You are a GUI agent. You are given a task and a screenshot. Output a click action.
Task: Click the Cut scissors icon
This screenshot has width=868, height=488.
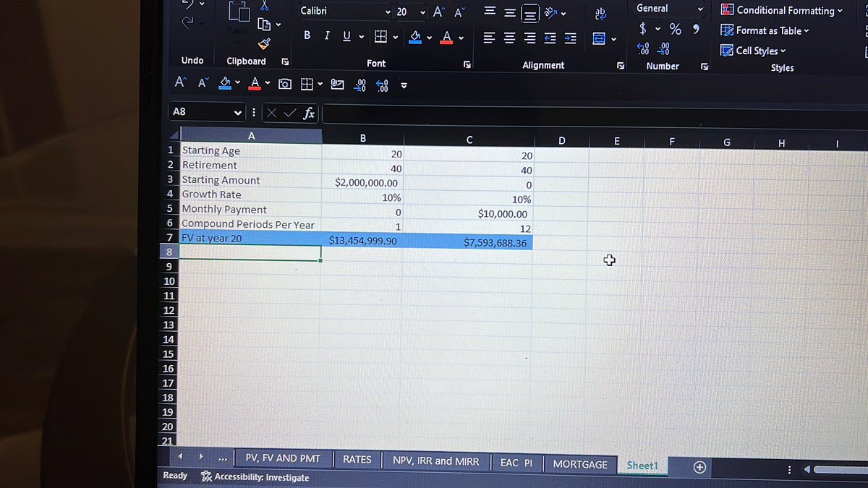[x=265, y=5]
